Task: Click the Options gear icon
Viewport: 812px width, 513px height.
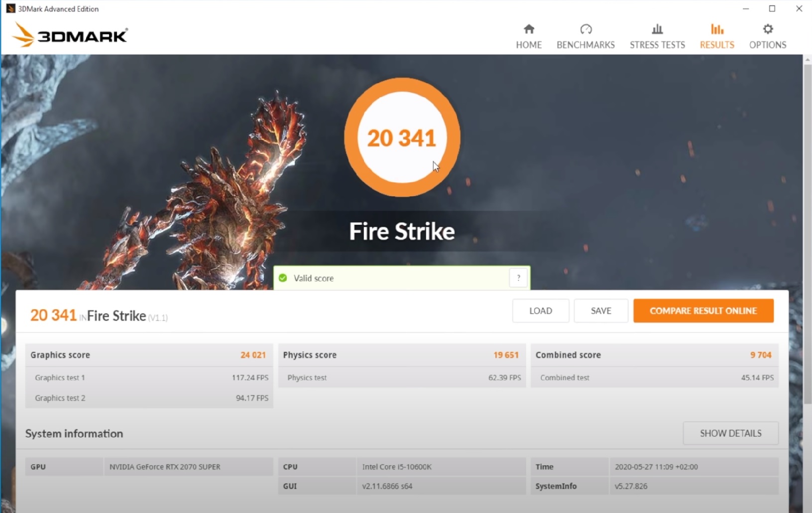Action: tap(768, 29)
